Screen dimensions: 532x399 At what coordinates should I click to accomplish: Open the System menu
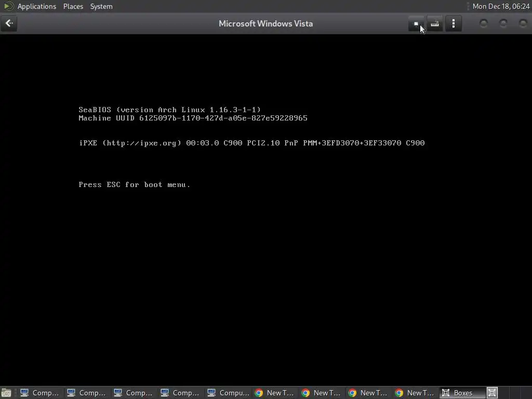(x=101, y=6)
